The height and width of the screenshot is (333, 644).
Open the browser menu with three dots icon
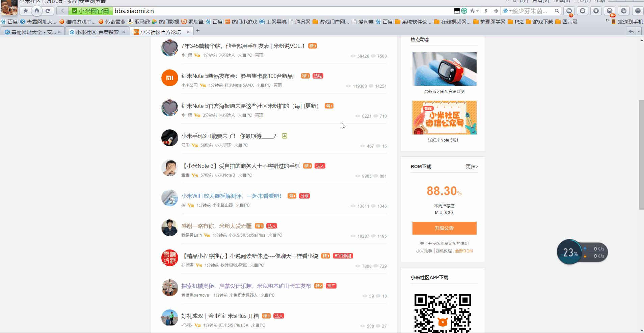click(638, 11)
